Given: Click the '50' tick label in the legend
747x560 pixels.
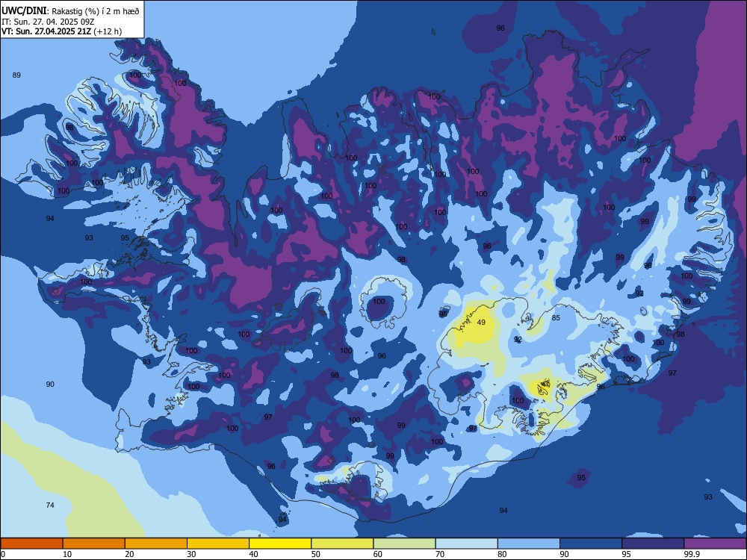Looking at the screenshot, I should (315, 554).
